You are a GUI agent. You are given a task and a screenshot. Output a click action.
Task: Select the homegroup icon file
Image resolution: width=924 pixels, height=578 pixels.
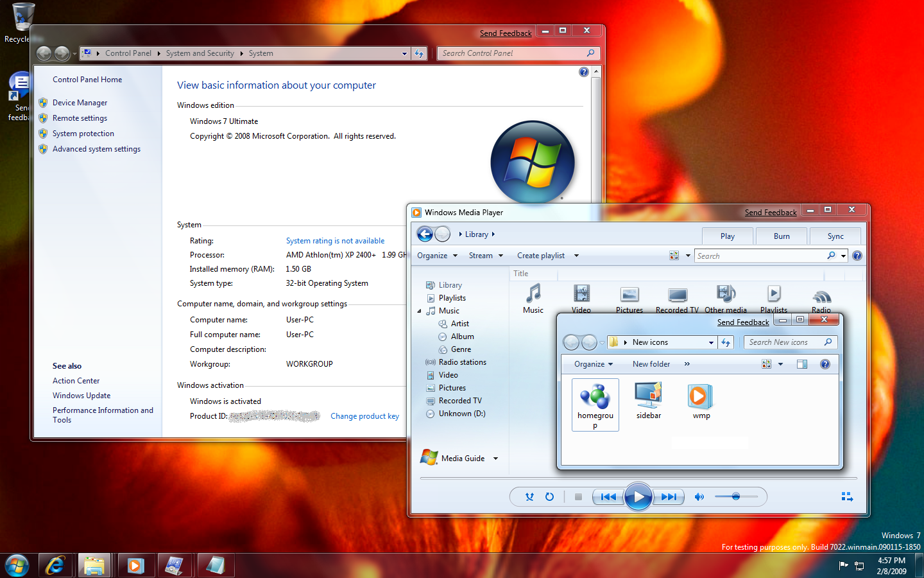595,405
